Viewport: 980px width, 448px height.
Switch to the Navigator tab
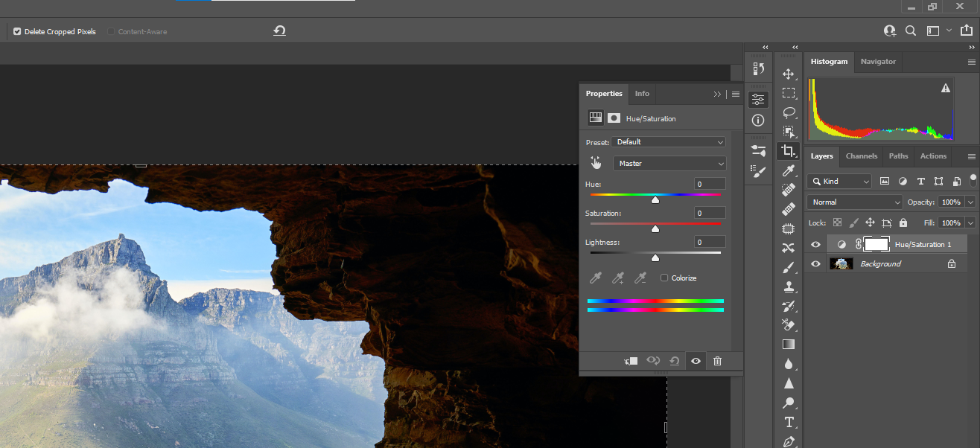coord(878,62)
